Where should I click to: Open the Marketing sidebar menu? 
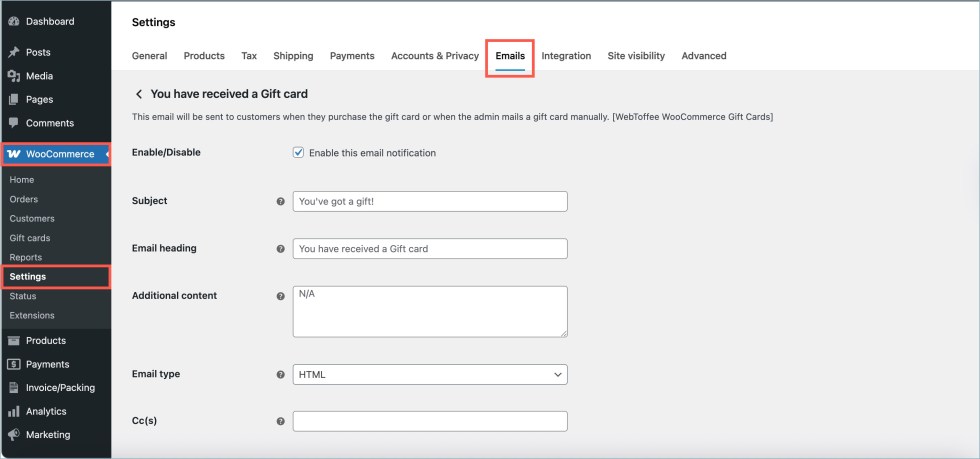(x=48, y=435)
